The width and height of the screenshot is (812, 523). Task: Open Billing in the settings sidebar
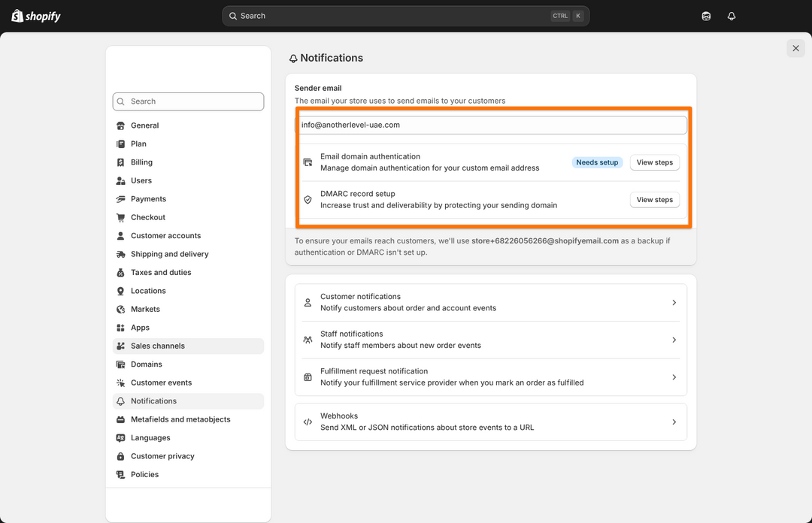[x=141, y=162]
